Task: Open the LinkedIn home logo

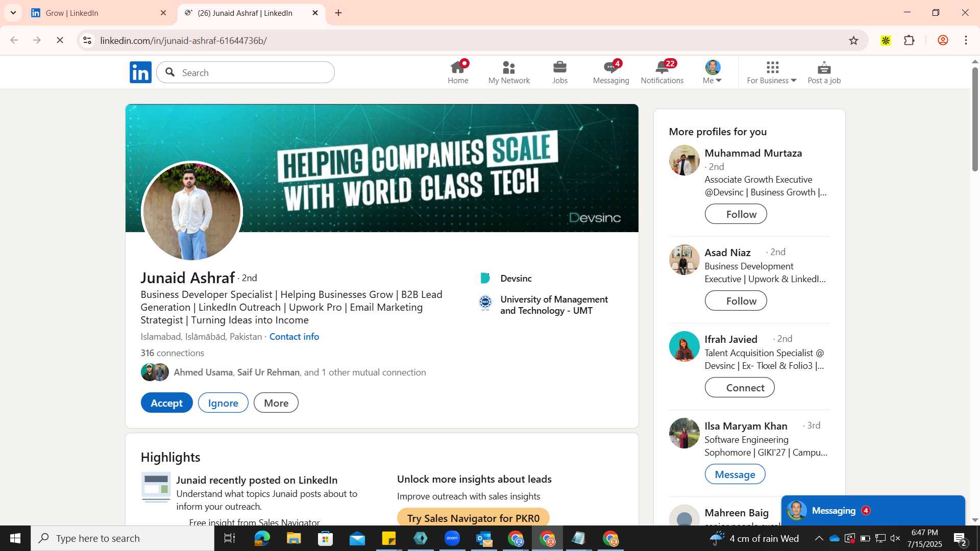Action: click(x=140, y=72)
